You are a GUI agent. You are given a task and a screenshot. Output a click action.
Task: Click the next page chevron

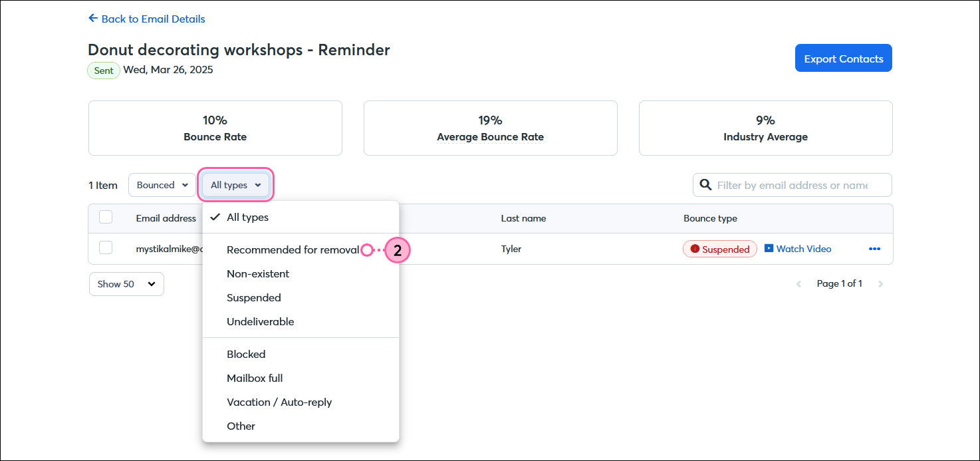click(x=880, y=283)
